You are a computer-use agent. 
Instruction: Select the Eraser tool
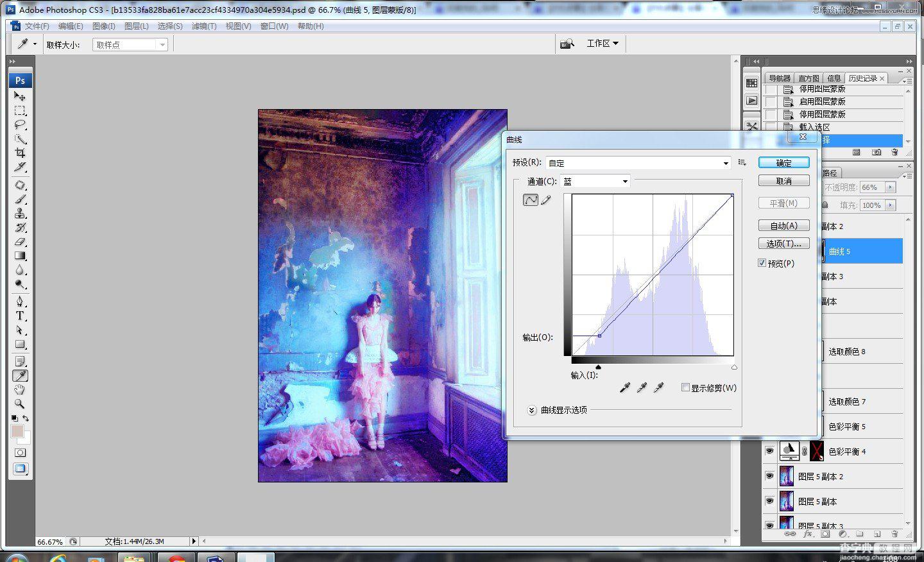point(20,242)
